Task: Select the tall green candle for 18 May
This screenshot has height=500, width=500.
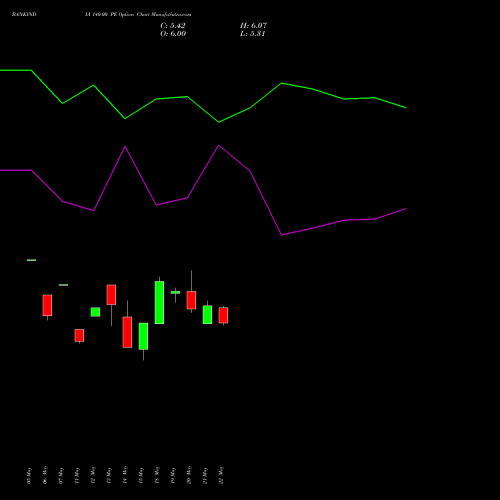Action: [159, 302]
